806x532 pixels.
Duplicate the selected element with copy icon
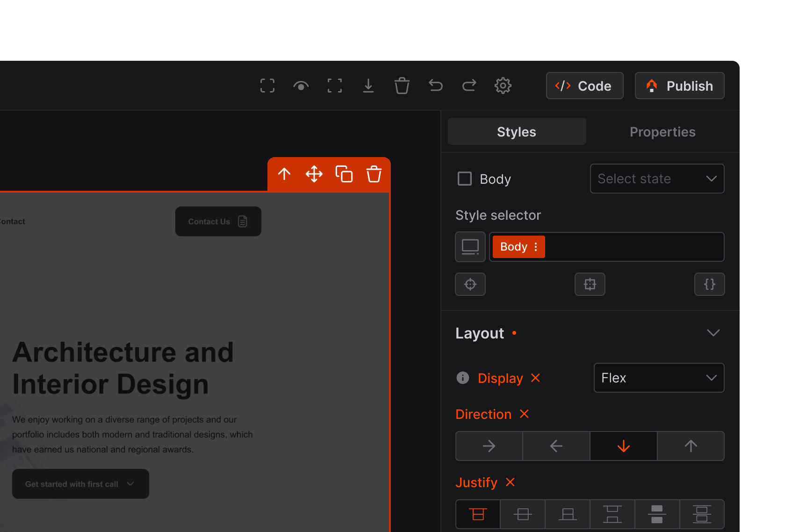344,174
